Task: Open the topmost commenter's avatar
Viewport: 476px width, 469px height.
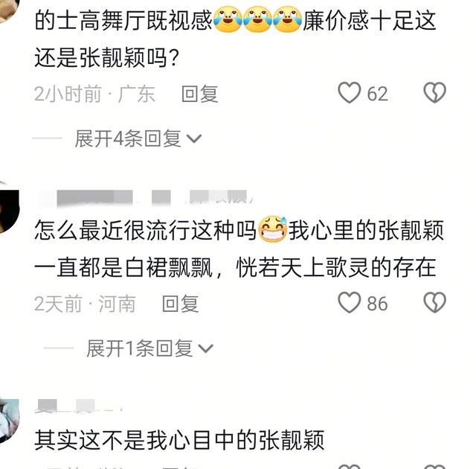Action: tap(9, 10)
